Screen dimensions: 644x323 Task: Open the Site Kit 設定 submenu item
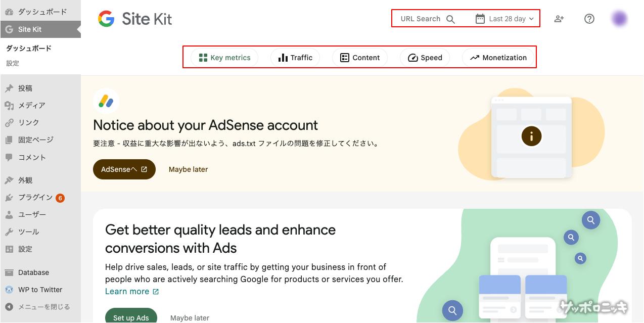[x=13, y=63]
